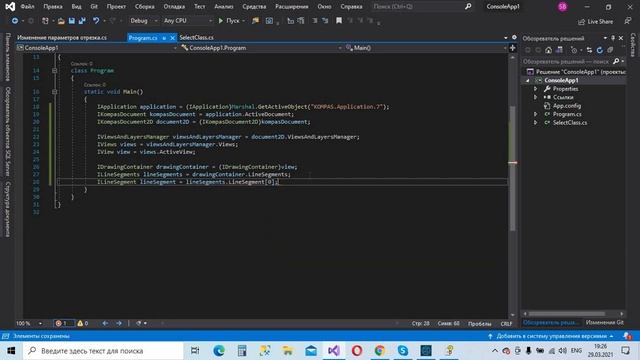Click the warnings count indicator
640x360 pixels.
click(83, 323)
